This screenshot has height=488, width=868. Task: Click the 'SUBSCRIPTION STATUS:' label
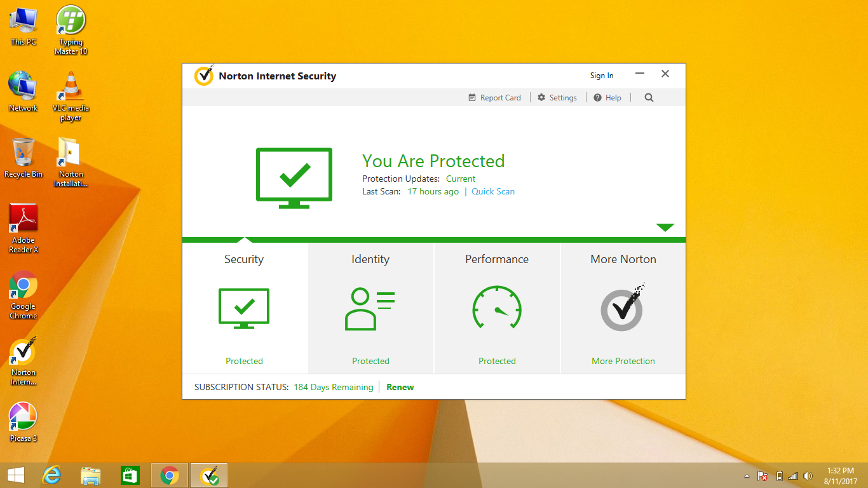click(241, 387)
